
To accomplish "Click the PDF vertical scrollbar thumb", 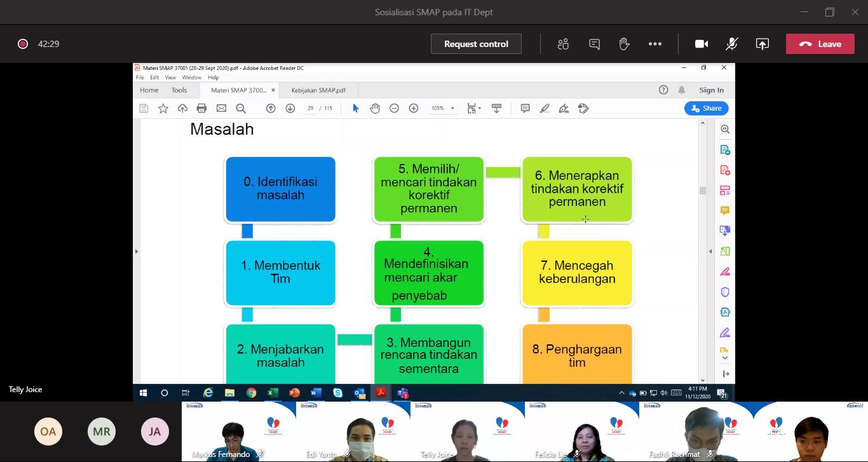I will pyautogui.click(x=702, y=191).
